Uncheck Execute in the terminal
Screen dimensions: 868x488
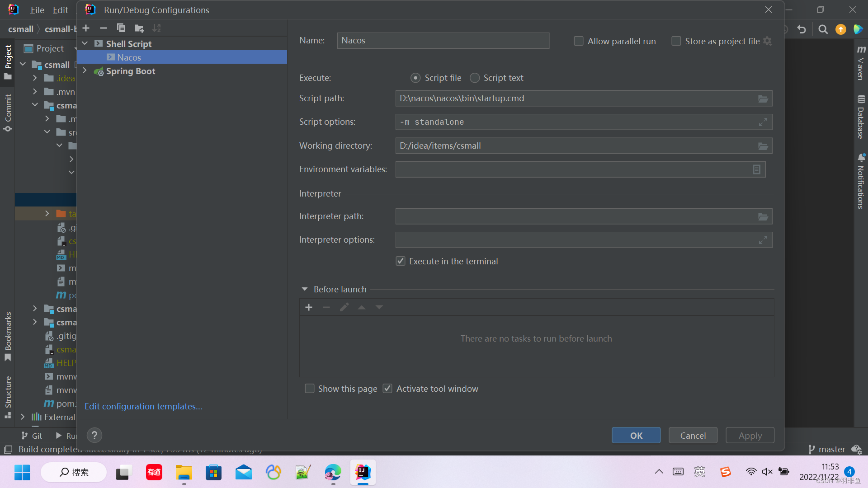[x=401, y=261]
